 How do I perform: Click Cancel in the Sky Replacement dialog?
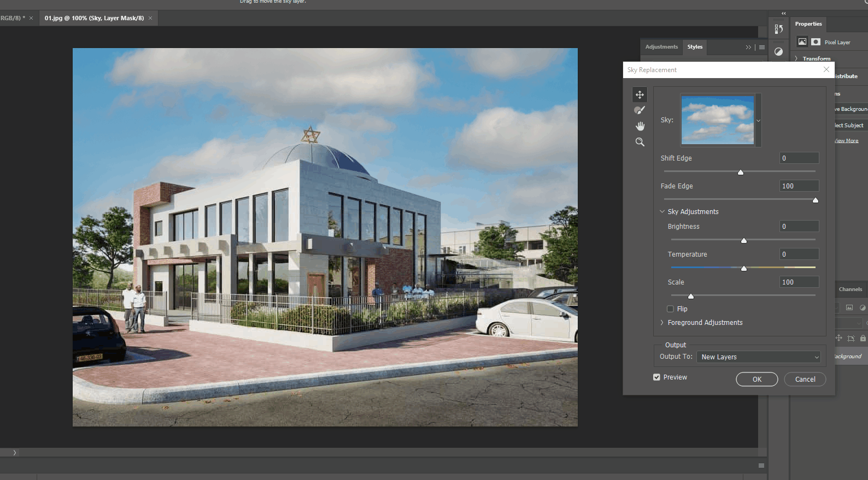point(805,379)
